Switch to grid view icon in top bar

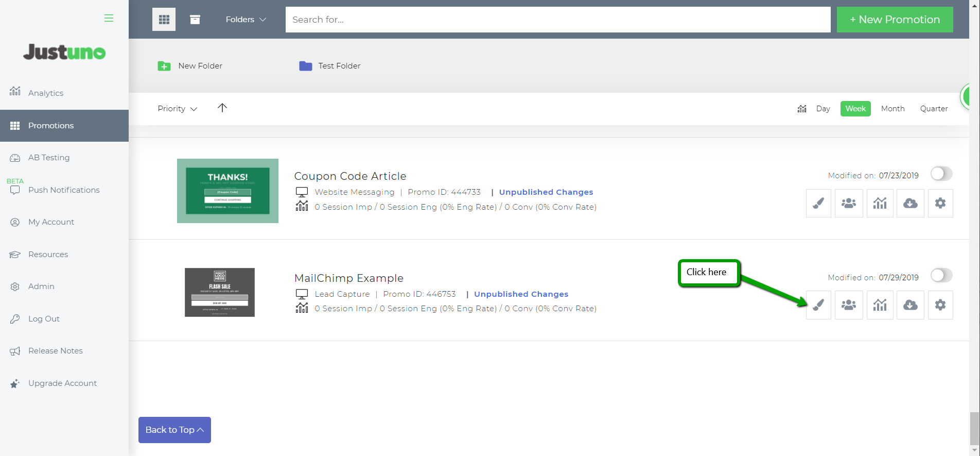click(164, 20)
